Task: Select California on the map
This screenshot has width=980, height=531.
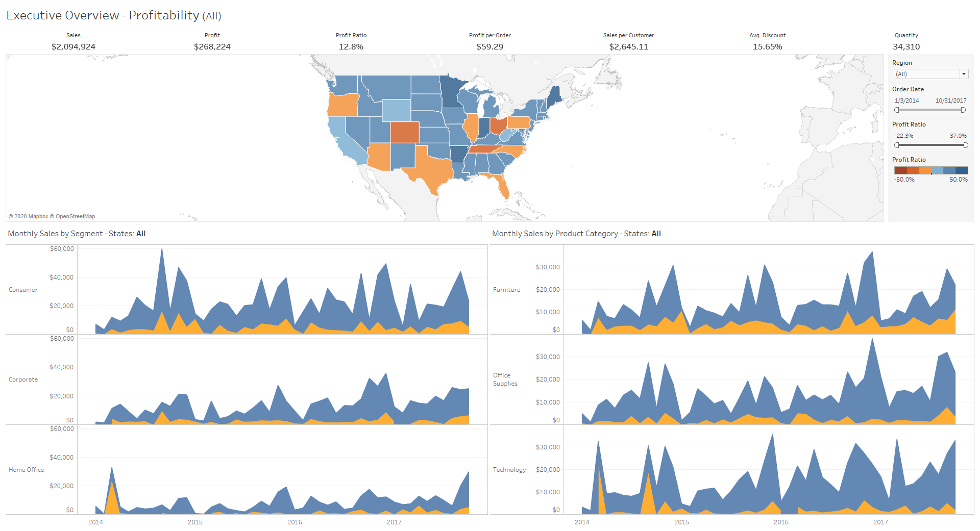Action: coord(341,139)
